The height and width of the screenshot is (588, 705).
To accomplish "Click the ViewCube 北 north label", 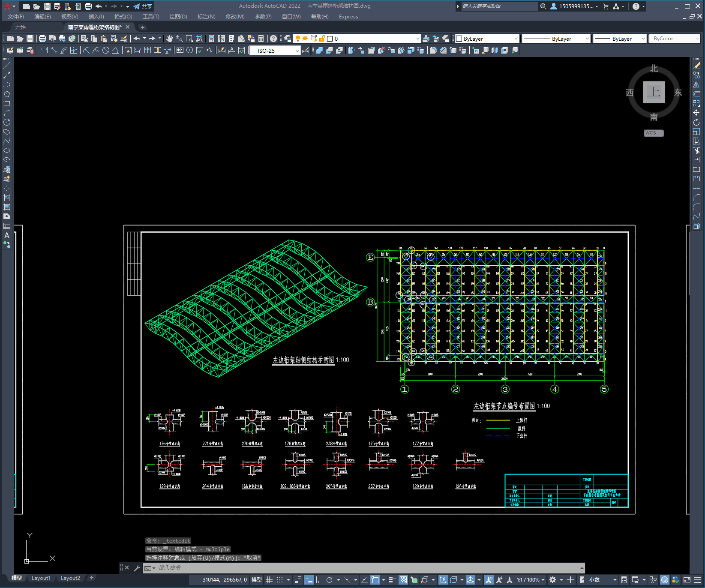I will coord(654,69).
